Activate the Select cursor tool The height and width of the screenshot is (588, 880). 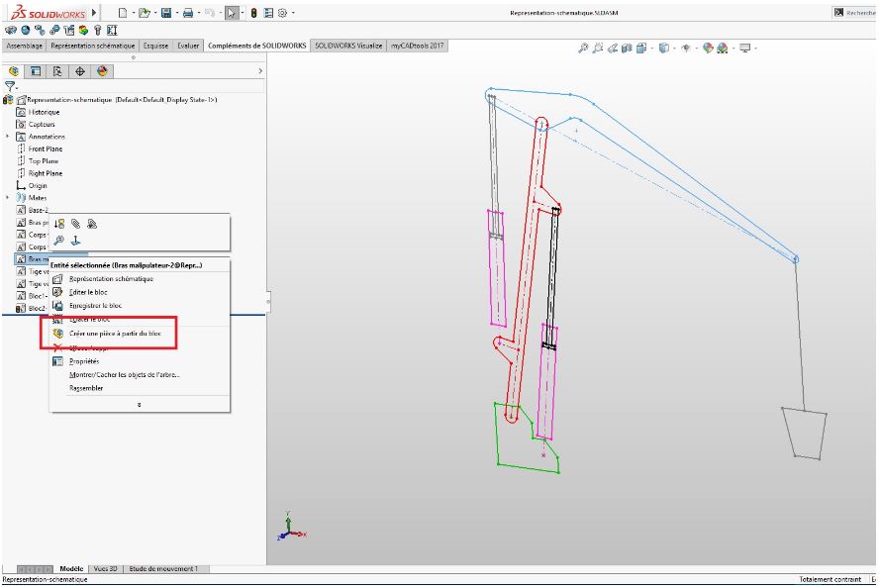[x=232, y=13]
